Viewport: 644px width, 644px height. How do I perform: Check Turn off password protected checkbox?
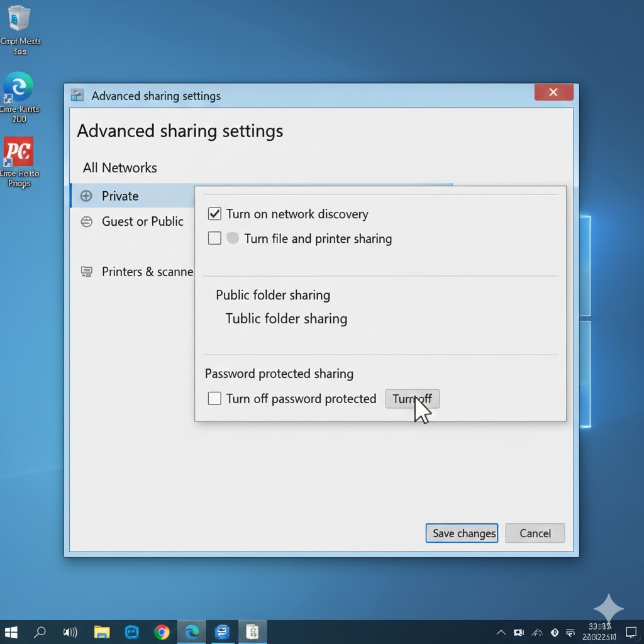point(214,399)
